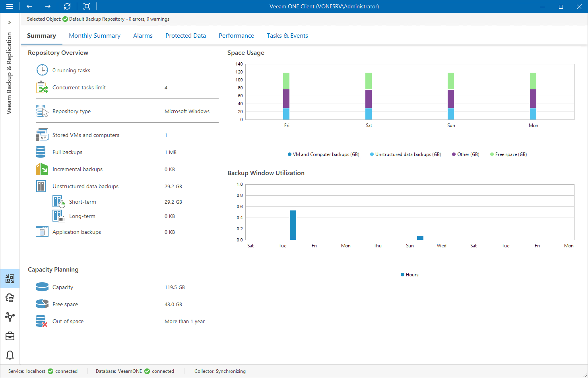Click the forward navigation arrow

tap(47, 6)
